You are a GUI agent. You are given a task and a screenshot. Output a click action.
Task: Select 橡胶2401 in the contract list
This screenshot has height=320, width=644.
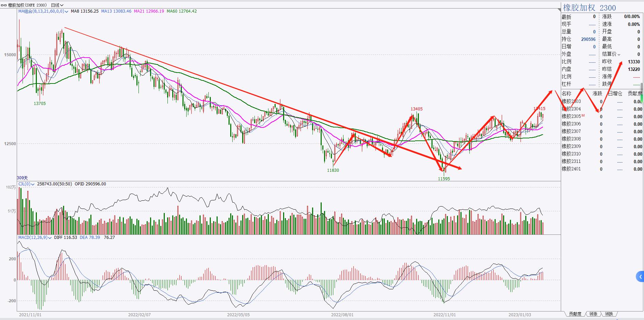[x=571, y=169]
